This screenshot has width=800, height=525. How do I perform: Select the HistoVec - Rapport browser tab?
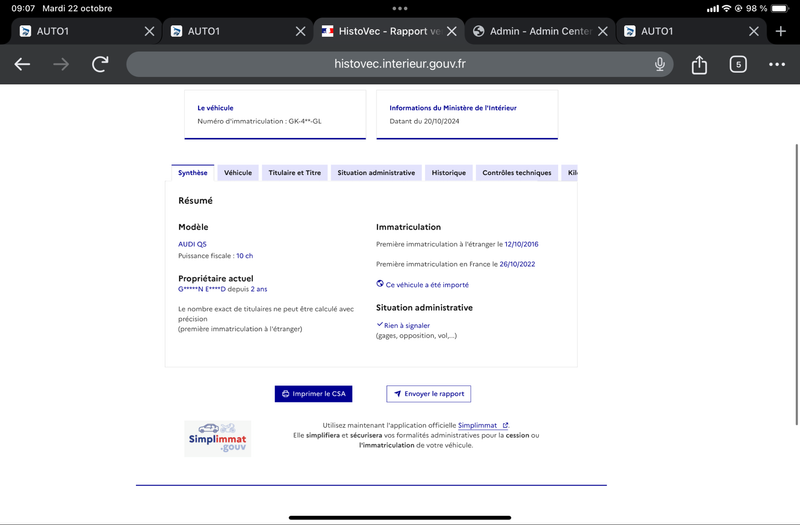(x=389, y=31)
